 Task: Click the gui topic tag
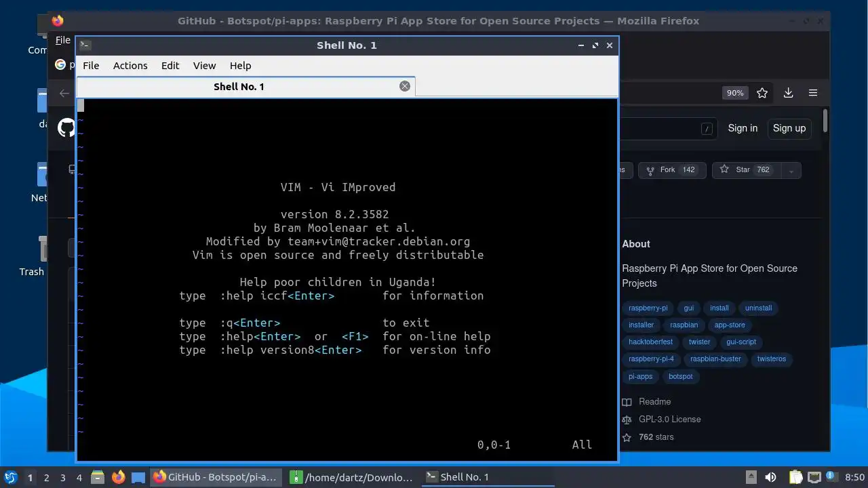(x=688, y=308)
